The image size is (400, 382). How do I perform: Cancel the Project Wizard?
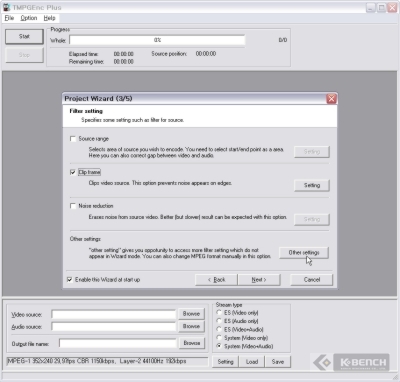click(312, 280)
